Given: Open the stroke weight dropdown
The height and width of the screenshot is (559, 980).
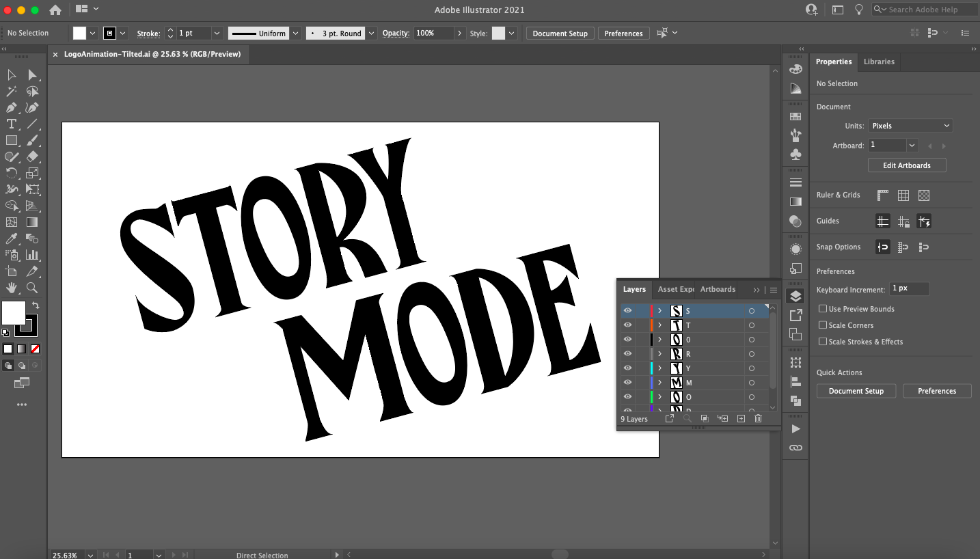Looking at the screenshot, I should [x=217, y=32].
